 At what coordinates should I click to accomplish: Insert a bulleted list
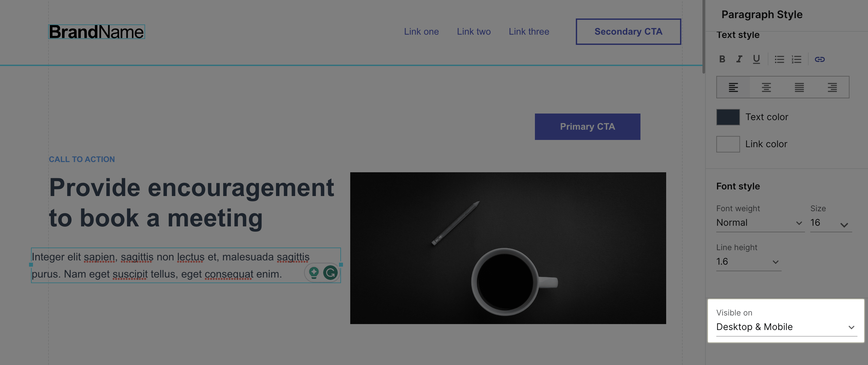point(779,59)
